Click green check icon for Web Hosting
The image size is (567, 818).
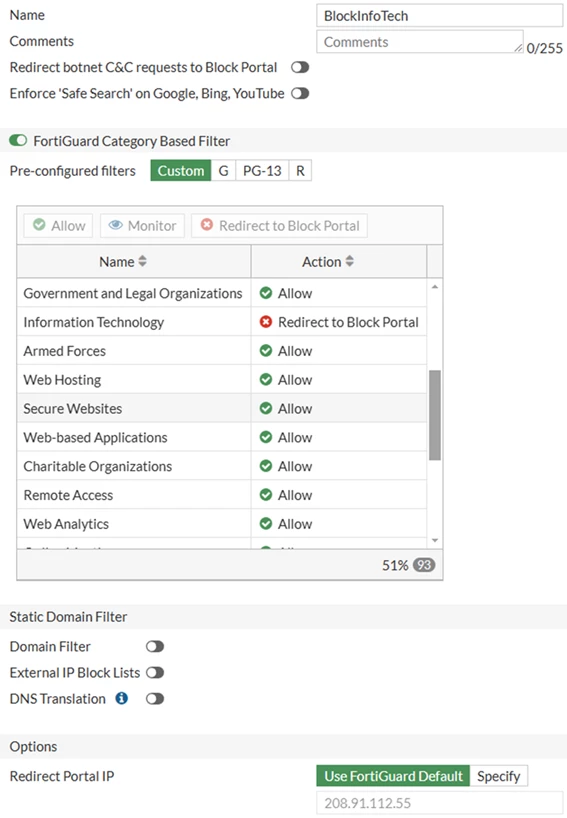tap(266, 379)
